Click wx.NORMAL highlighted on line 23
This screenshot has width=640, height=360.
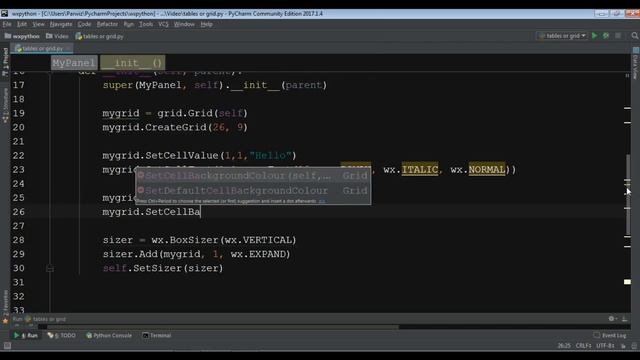click(487, 169)
